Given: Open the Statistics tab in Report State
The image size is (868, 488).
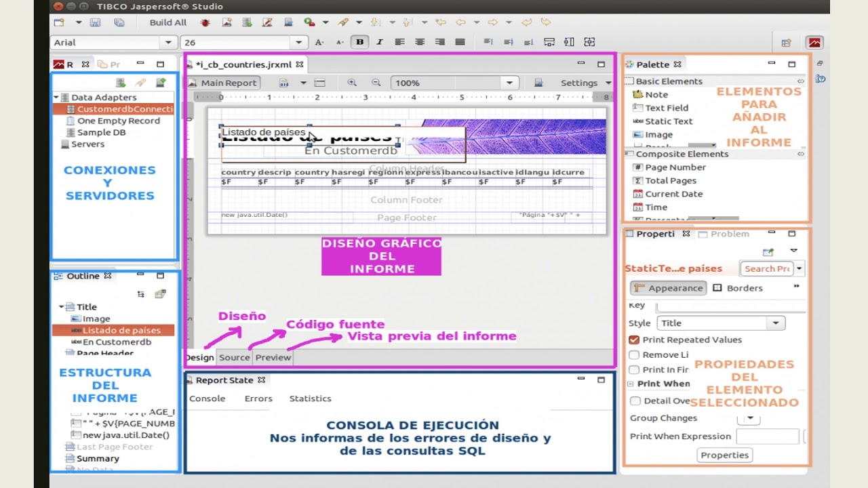Looking at the screenshot, I should tap(310, 399).
